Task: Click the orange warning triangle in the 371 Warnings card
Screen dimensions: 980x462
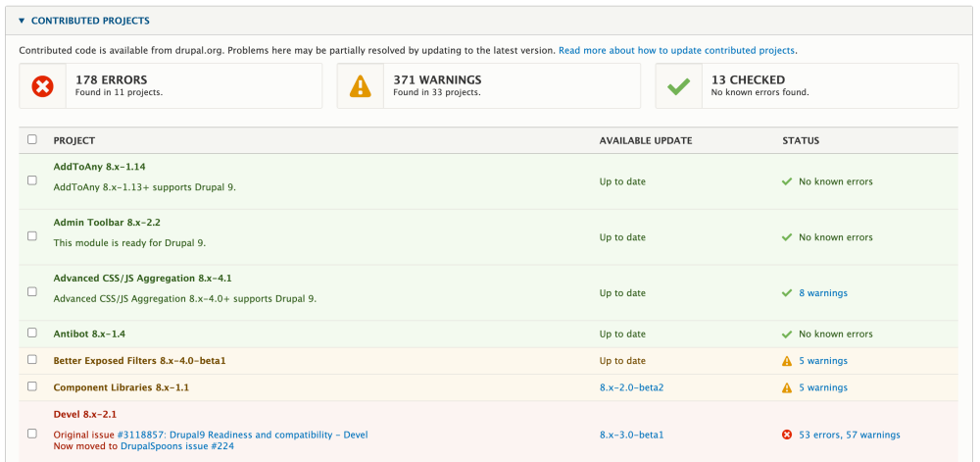Action: pyautogui.click(x=360, y=85)
